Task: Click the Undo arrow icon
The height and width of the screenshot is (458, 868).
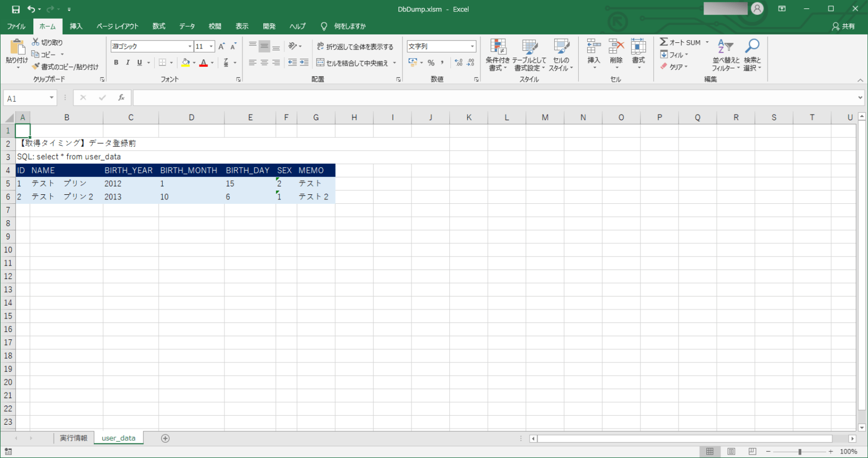Action: (32, 9)
